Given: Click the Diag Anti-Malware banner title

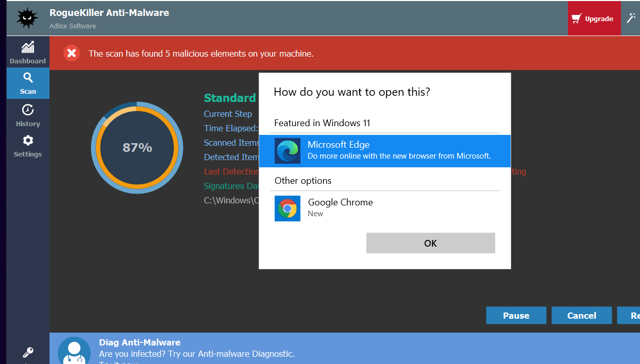Looking at the screenshot, I should coord(140,342).
